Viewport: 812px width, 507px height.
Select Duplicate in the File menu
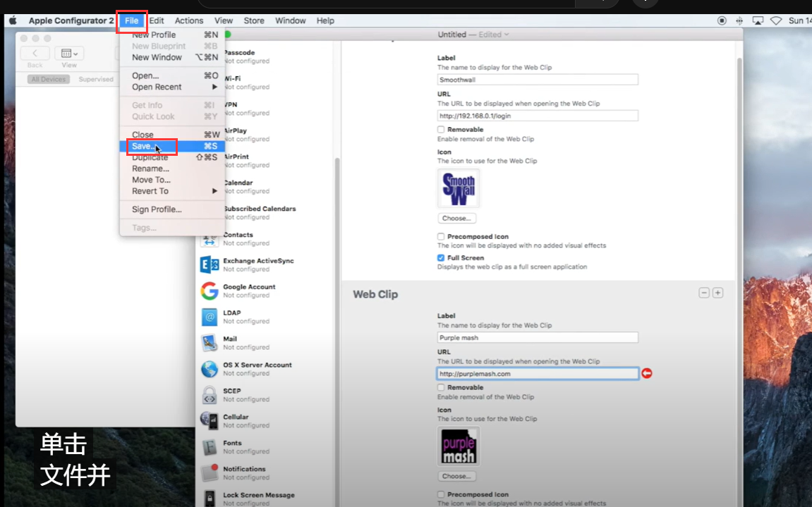coord(172,157)
